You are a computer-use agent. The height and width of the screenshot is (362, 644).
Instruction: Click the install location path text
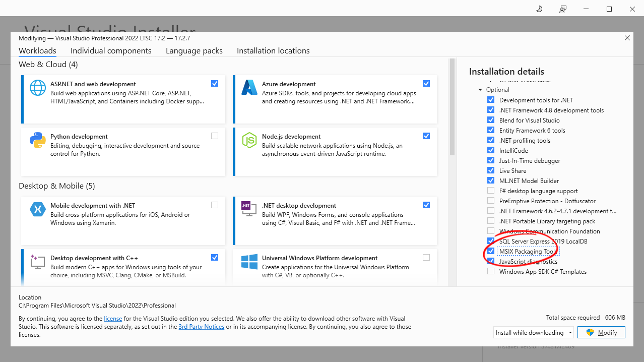97,306
